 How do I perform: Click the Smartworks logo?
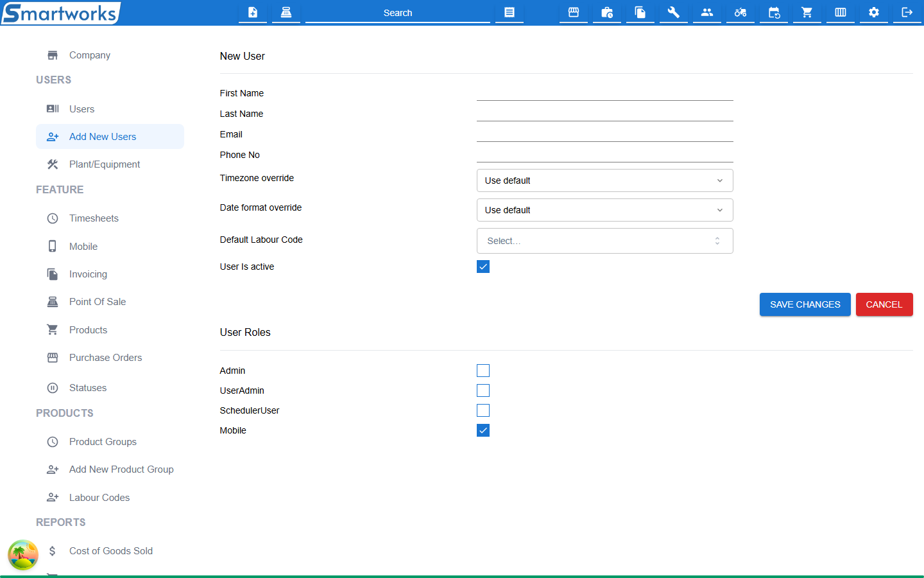(x=61, y=13)
